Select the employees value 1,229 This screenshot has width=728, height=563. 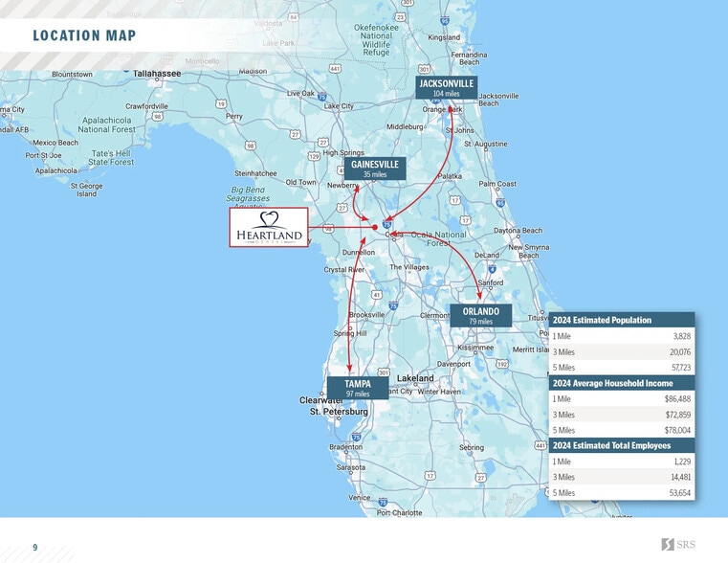click(682, 462)
